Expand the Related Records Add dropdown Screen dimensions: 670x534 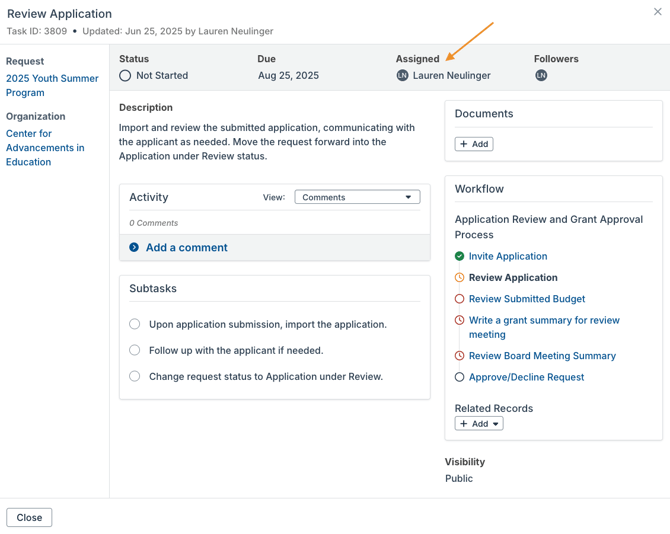pyautogui.click(x=479, y=424)
